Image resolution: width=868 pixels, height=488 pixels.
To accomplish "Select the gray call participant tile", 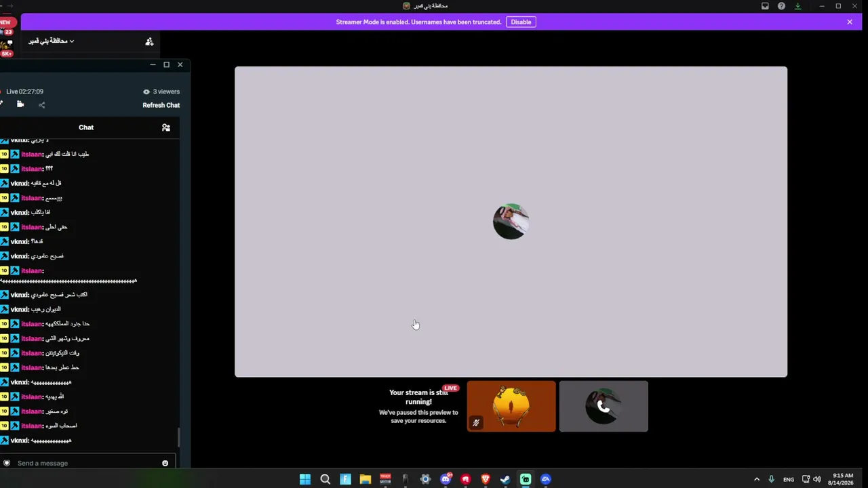I will (x=604, y=406).
